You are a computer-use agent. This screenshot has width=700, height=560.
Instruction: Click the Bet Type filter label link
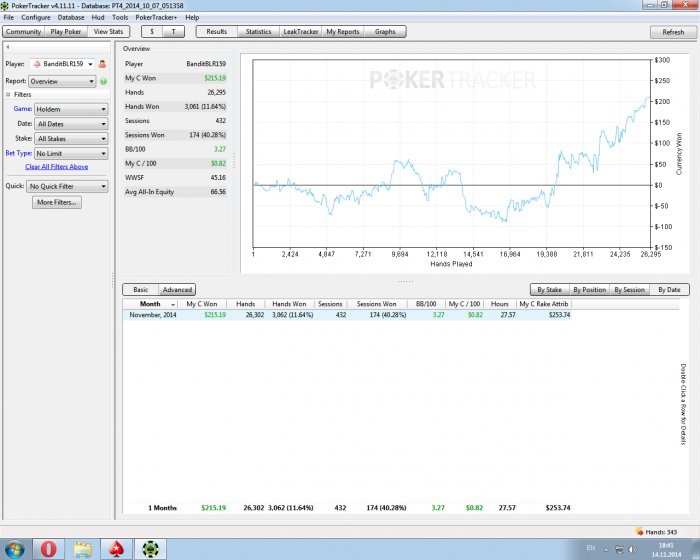(18, 153)
